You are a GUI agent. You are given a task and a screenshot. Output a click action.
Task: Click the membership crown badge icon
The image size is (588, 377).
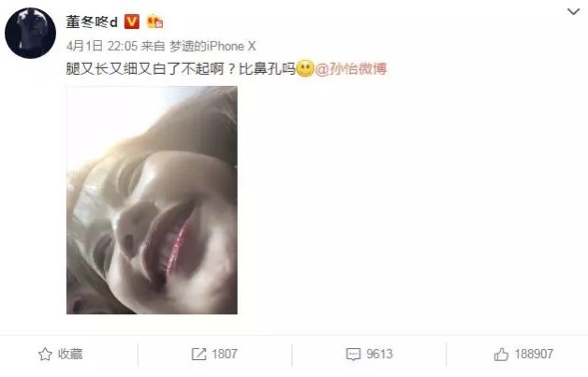[154, 22]
